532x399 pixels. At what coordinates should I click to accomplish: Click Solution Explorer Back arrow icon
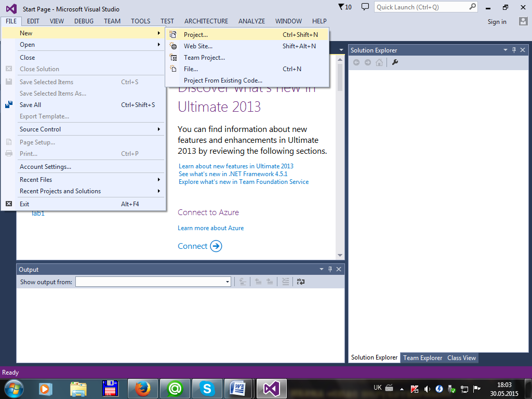[356, 62]
